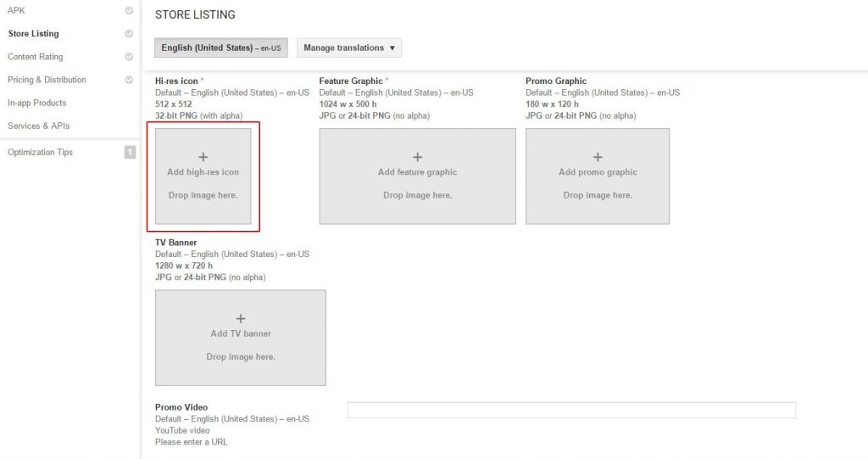Image resolution: width=868 pixels, height=459 pixels.
Task: Click the checkmark icon beside Content Rating
Action: click(x=129, y=57)
